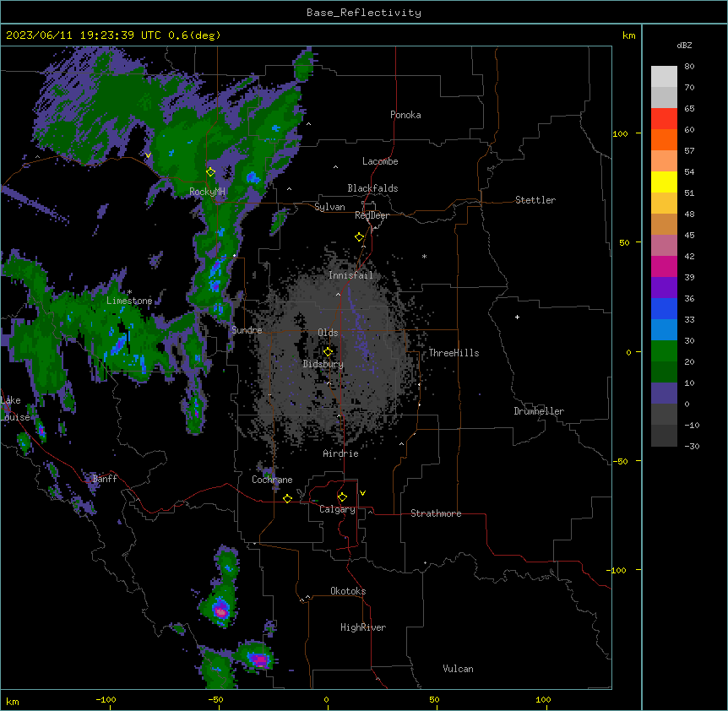728x711 pixels.
Task: Click the Banff label
Action: click(x=105, y=479)
